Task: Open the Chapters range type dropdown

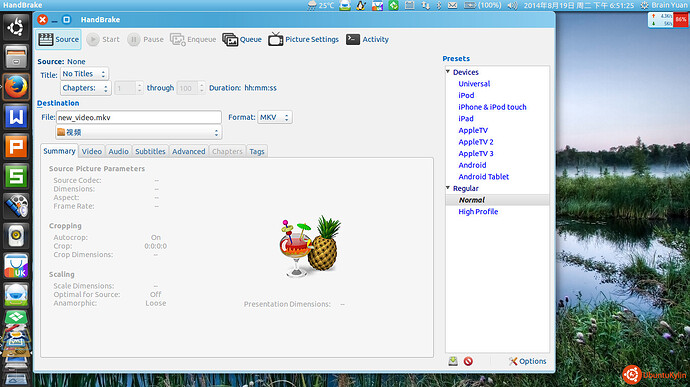Action: click(85, 88)
